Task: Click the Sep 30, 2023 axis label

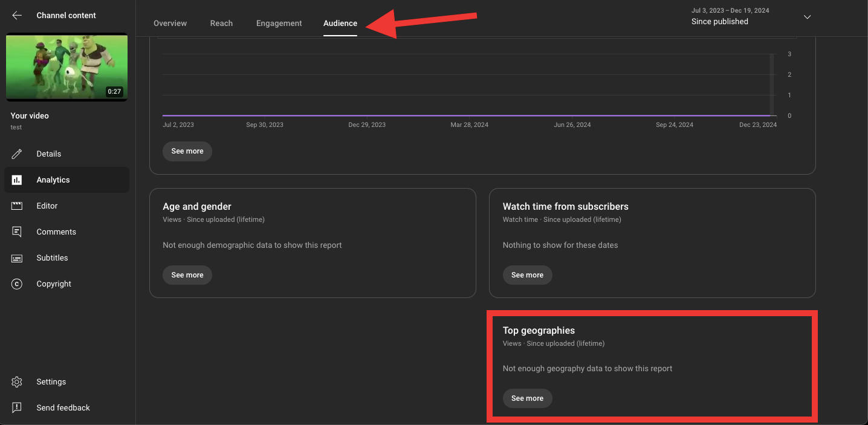Action: pyautogui.click(x=265, y=125)
